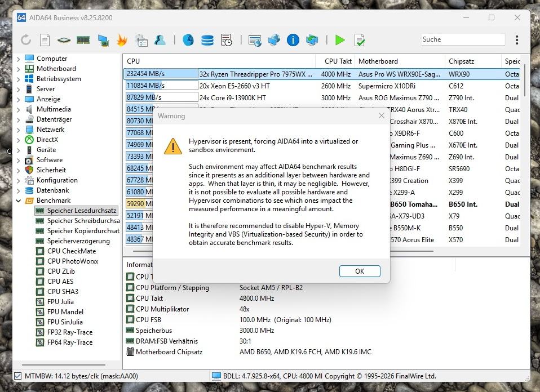Click the document with green checkmark icon
The image size is (540, 392).
pos(360,40)
